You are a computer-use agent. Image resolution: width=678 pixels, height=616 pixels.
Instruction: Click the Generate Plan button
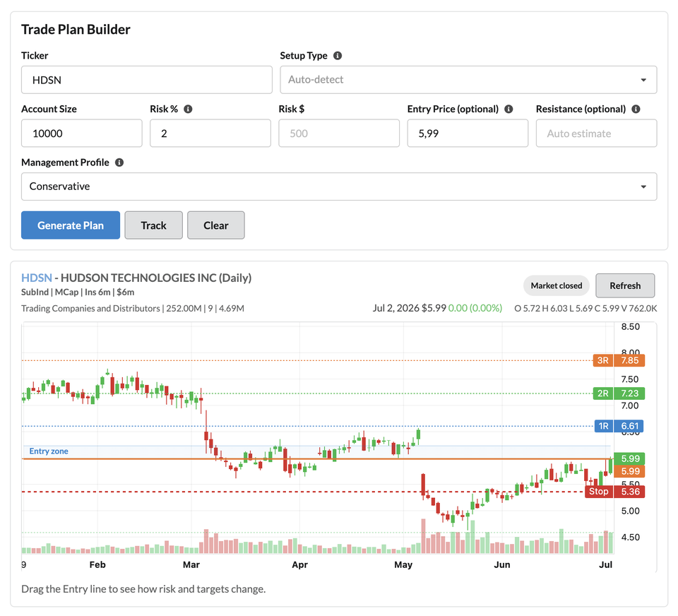click(71, 225)
